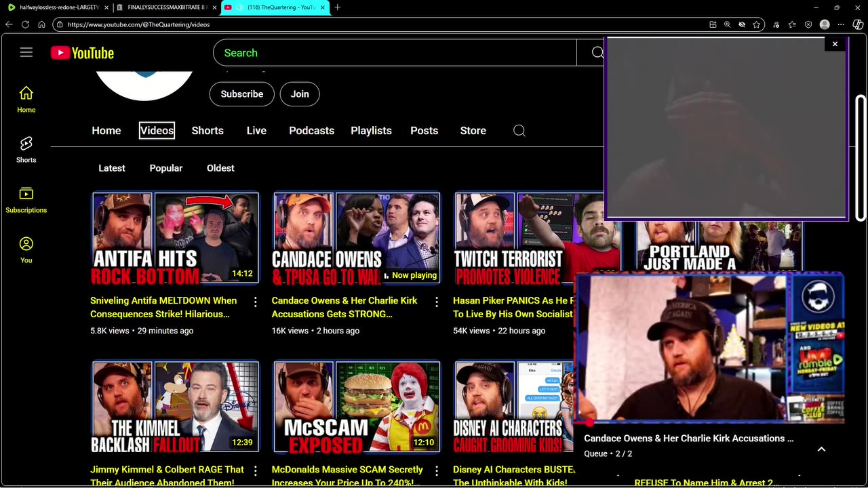Open the Jimmy Kimmel & Colbert RAGE video title

167,476
